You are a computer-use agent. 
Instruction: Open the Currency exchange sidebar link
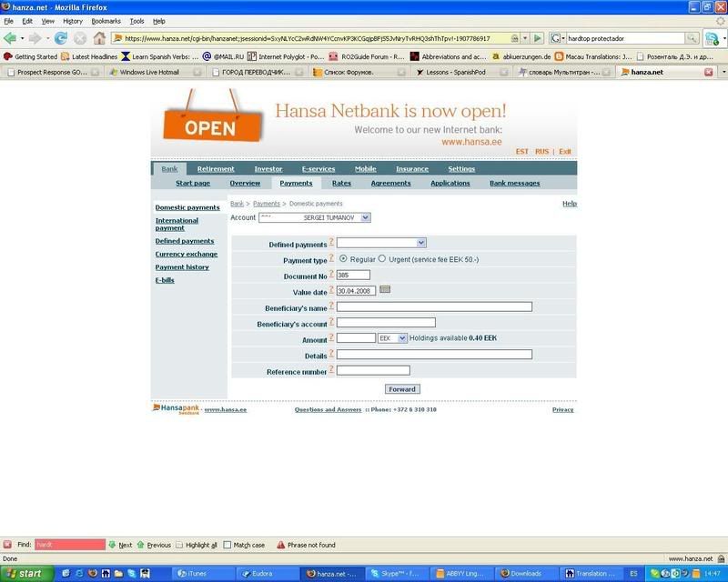click(x=187, y=254)
